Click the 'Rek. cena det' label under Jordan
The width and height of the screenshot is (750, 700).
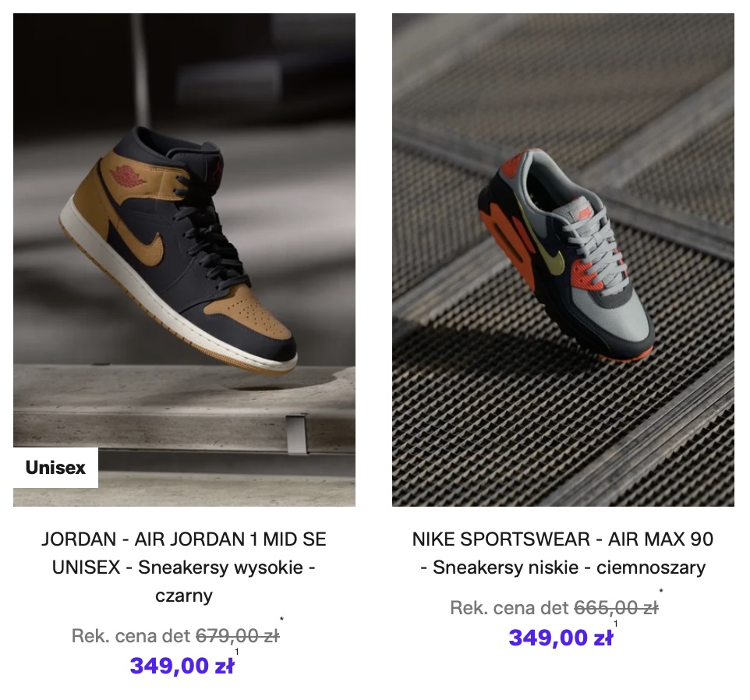[x=131, y=636]
